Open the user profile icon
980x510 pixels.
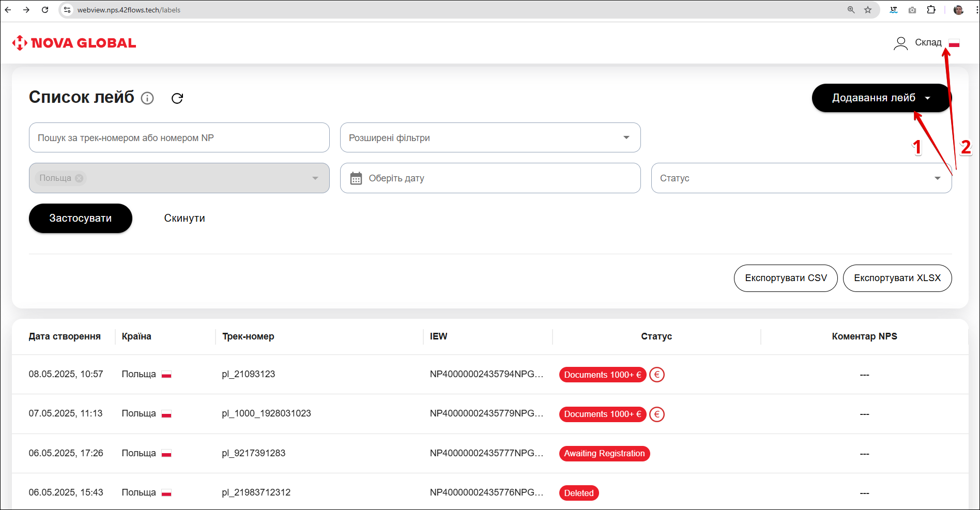coord(900,43)
